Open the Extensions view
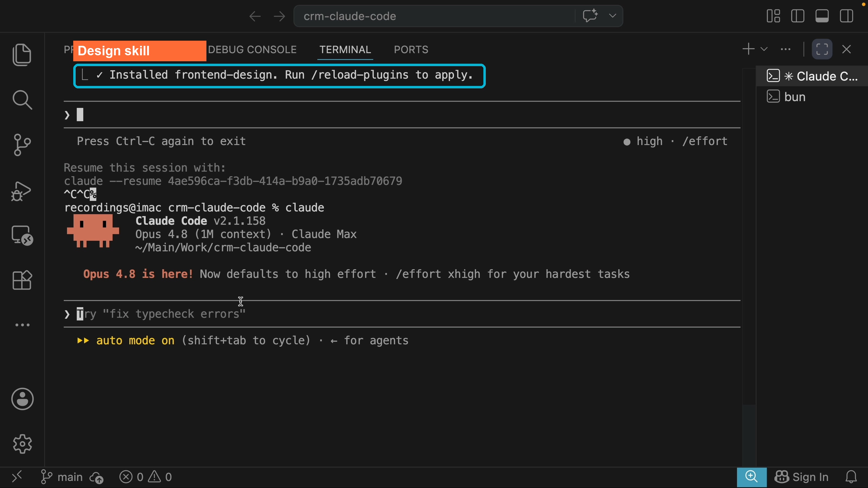This screenshot has height=488, width=868. (x=22, y=280)
